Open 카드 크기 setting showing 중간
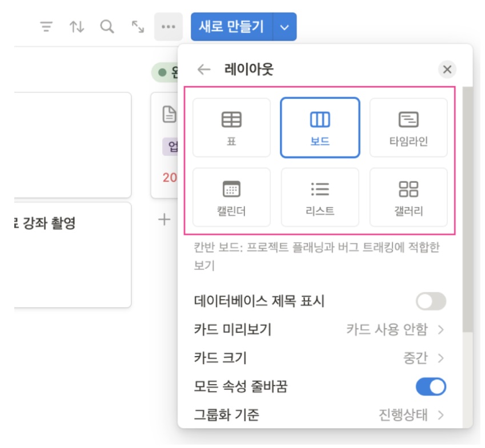The image size is (485, 448). 320,358
